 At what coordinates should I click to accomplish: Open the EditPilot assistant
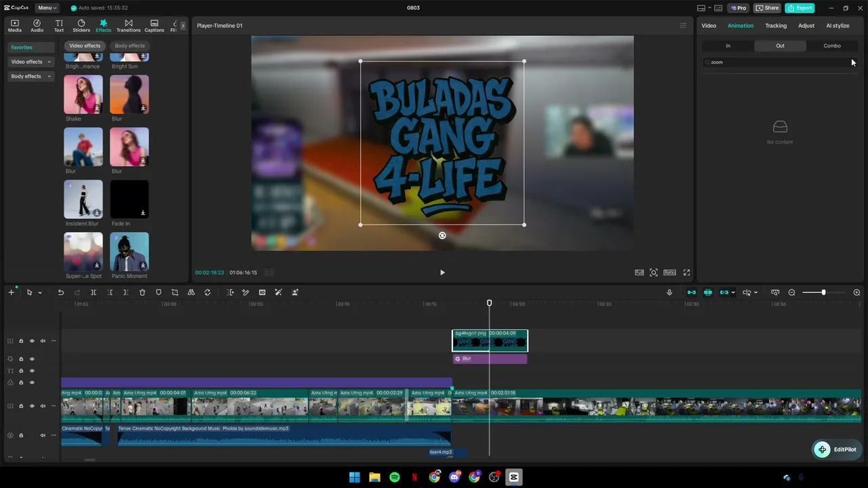pyautogui.click(x=838, y=449)
